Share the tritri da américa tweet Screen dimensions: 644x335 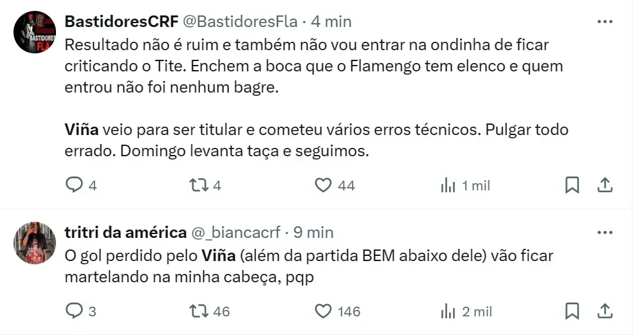coord(604,311)
